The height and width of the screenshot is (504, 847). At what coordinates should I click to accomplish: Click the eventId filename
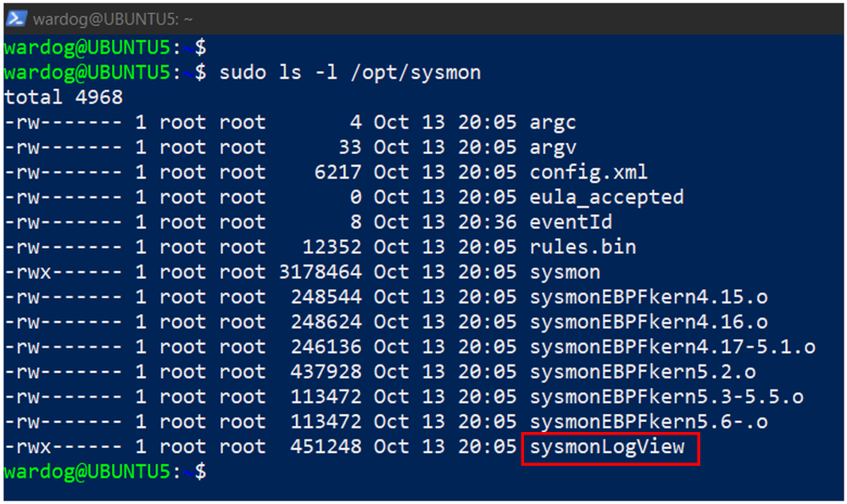pyautogui.click(x=571, y=222)
